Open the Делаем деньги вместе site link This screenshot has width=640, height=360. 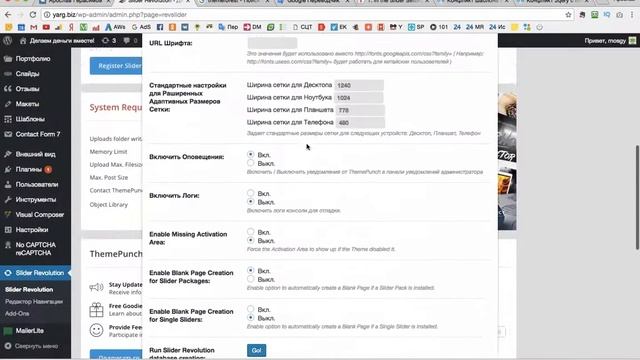click(57, 41)
